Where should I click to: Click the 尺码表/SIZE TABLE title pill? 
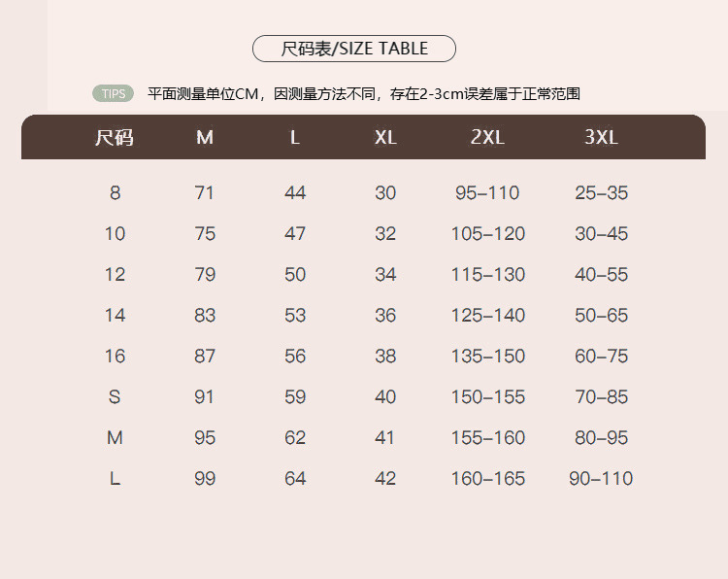point(353,49)
